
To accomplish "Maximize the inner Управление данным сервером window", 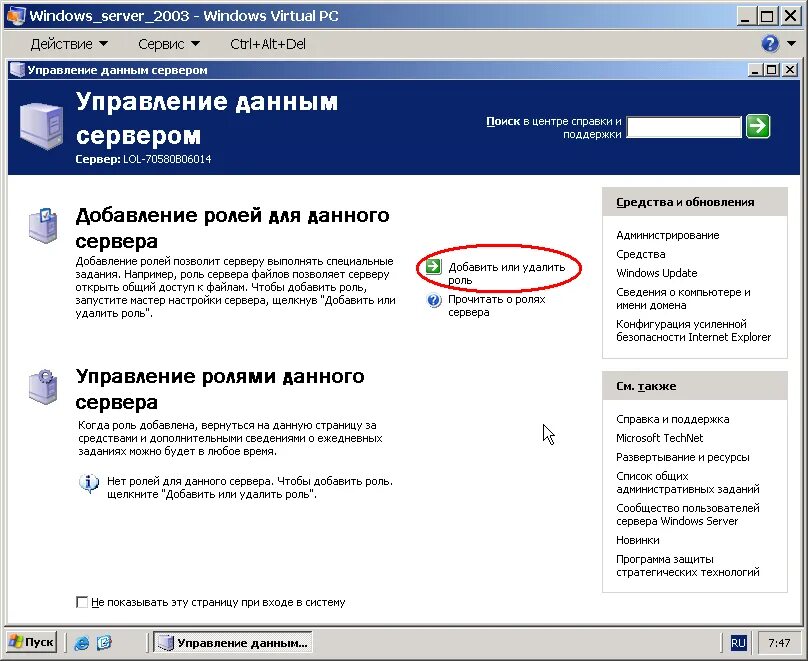I will pyautogui.click(x=771, y=70).
